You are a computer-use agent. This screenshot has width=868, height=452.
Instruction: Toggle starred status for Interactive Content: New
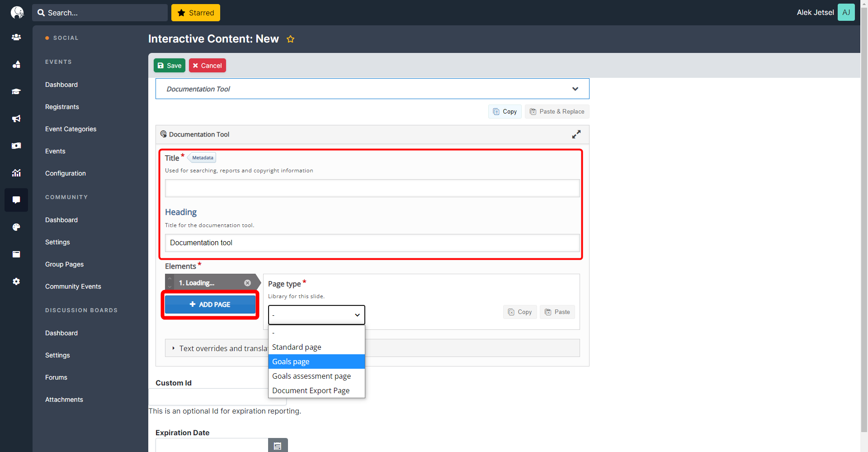[x=290, y=39]
